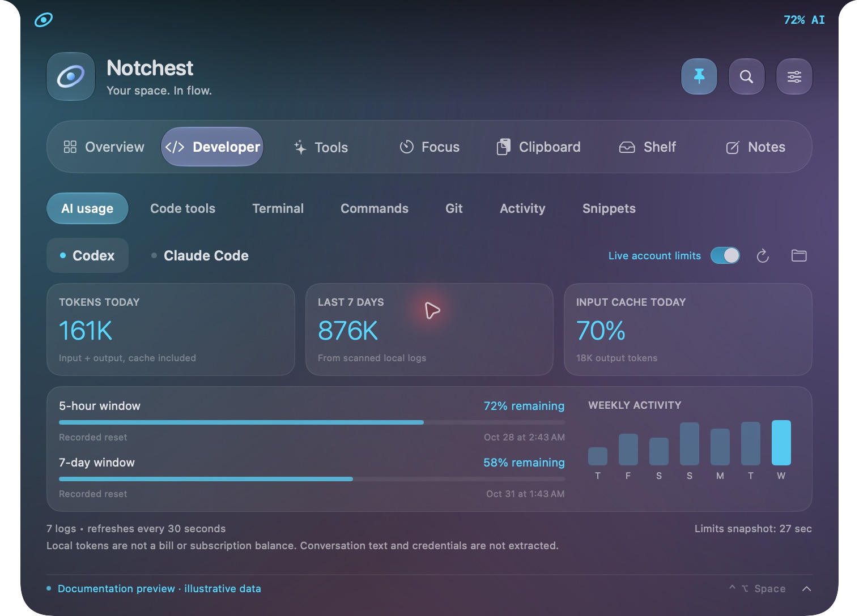Image resolution: width=859 pixels, height=616 pixels.
Task: Click the 7-day window progress bar
Action: pos(312,479)
